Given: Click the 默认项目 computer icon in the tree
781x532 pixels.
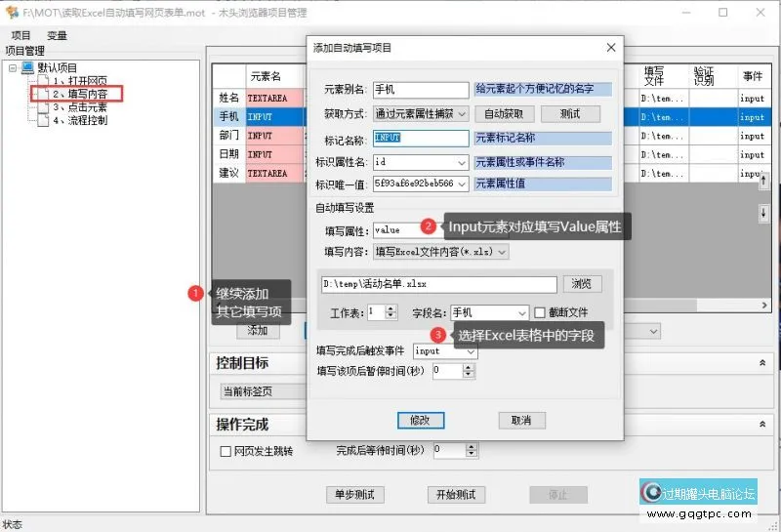Looking at the screenshot, I should tap(28, 67).
